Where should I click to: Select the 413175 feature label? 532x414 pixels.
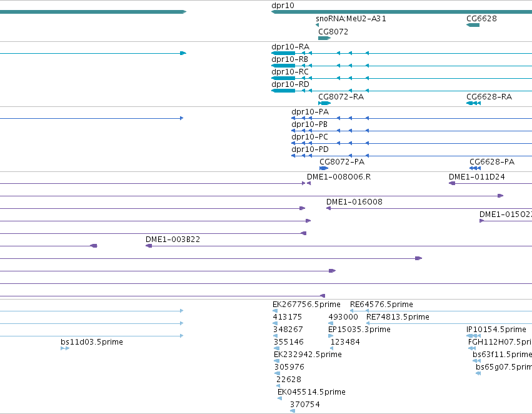point(288,317)
